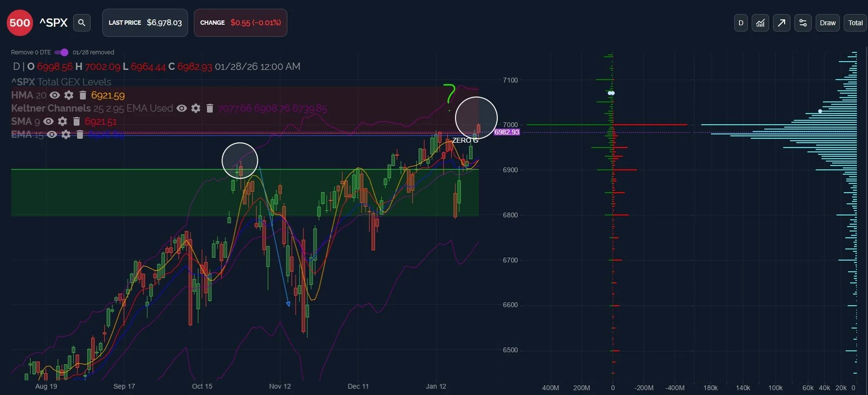Click the 7100 price axis label
The width and height of the screenshot is (868, 395).
510,80
